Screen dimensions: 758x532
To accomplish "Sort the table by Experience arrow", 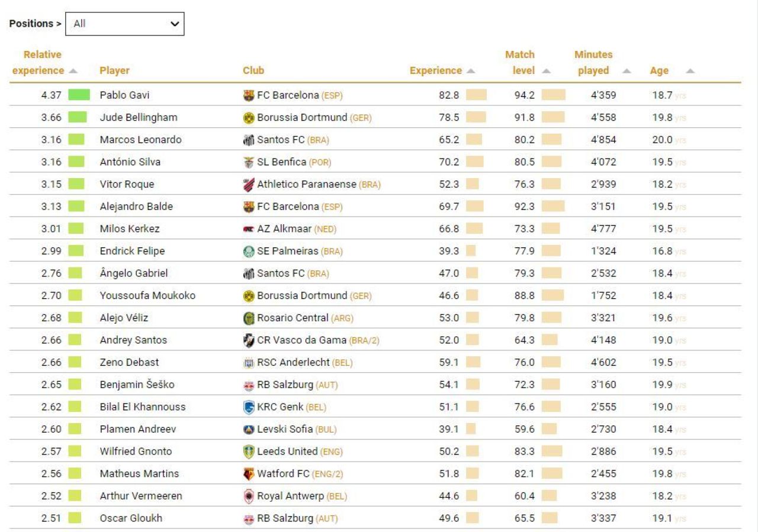I will pos(471,71).
